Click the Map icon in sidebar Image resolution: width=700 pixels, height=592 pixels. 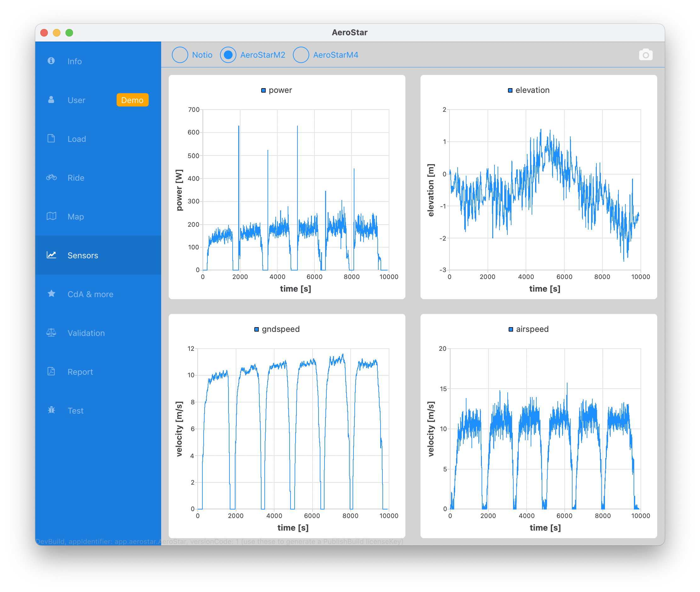(x=51, y=216)
